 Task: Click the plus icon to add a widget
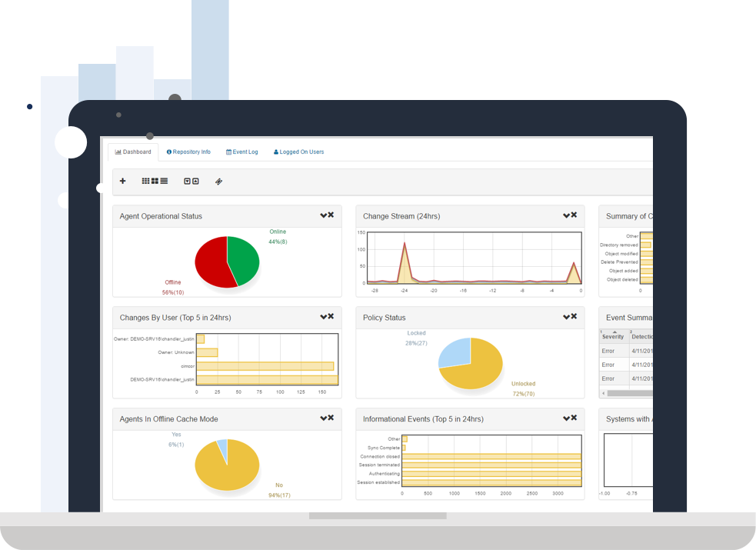pos(122,182)
